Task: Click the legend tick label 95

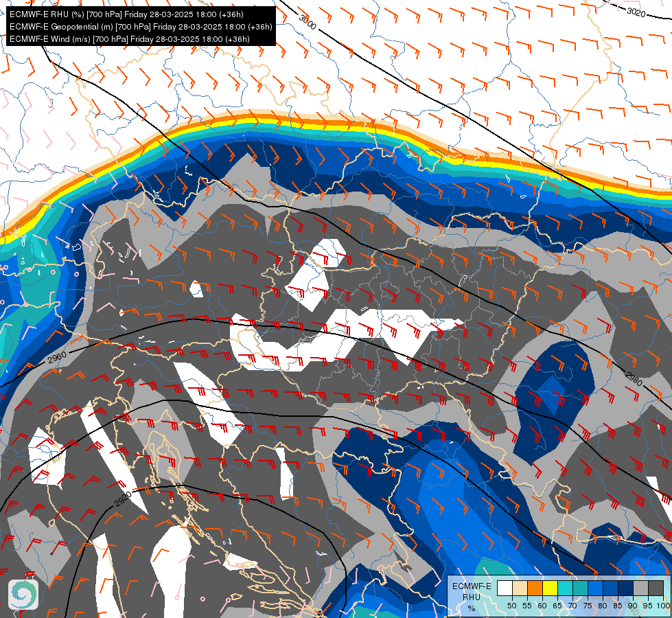Action: [649, 606]
